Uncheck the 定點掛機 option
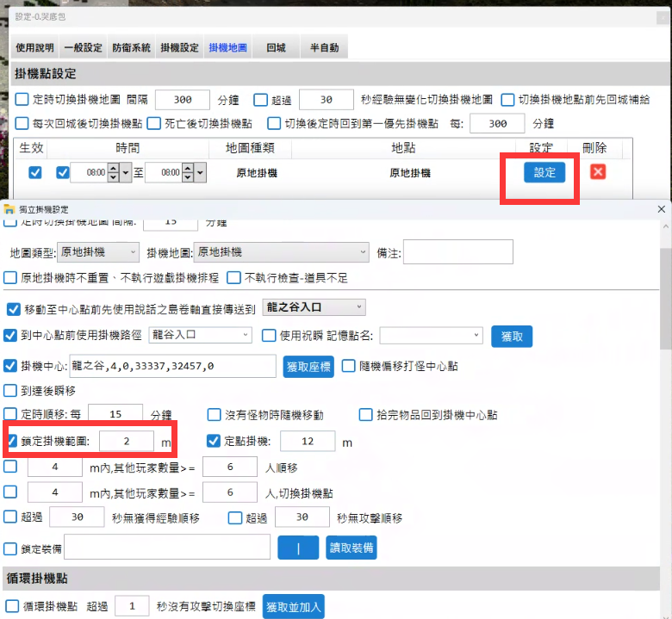This screenshot has width=672, height=619. [215, 442]
